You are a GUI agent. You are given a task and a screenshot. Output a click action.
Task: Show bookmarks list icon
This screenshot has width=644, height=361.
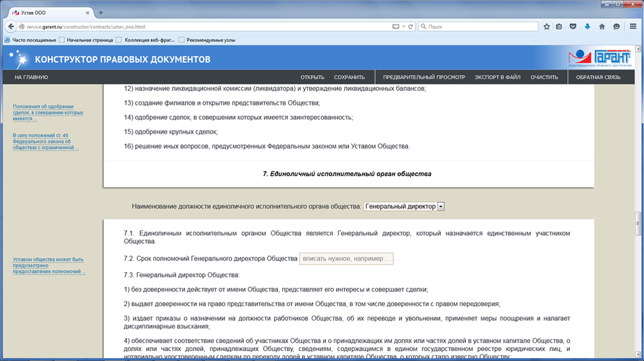point(559,27)
